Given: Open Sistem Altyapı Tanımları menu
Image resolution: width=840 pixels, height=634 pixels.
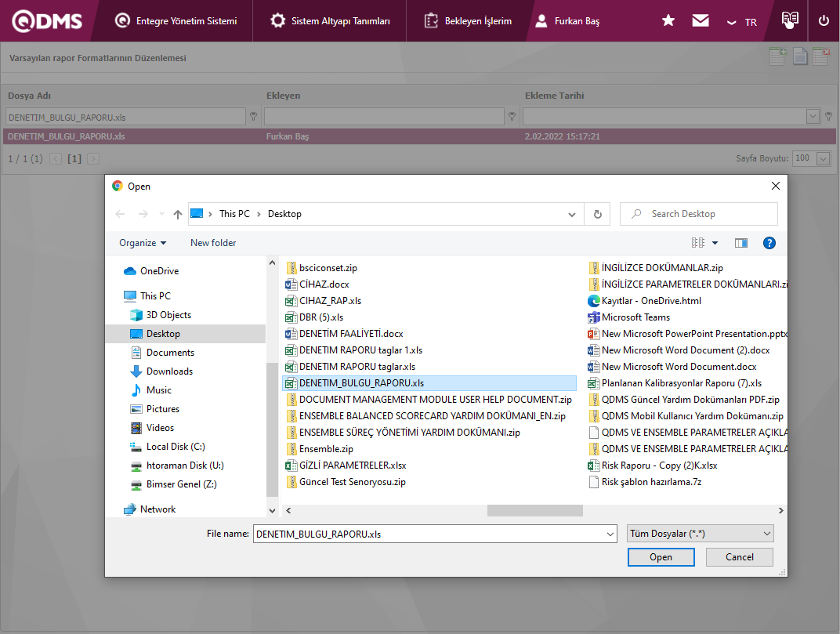Looking at the screenshot, I should coord(330,21).
